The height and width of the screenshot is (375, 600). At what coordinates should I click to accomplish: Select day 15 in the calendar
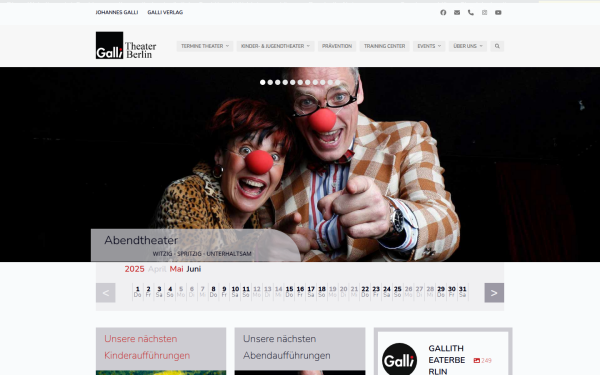click(x=289, y=292)
